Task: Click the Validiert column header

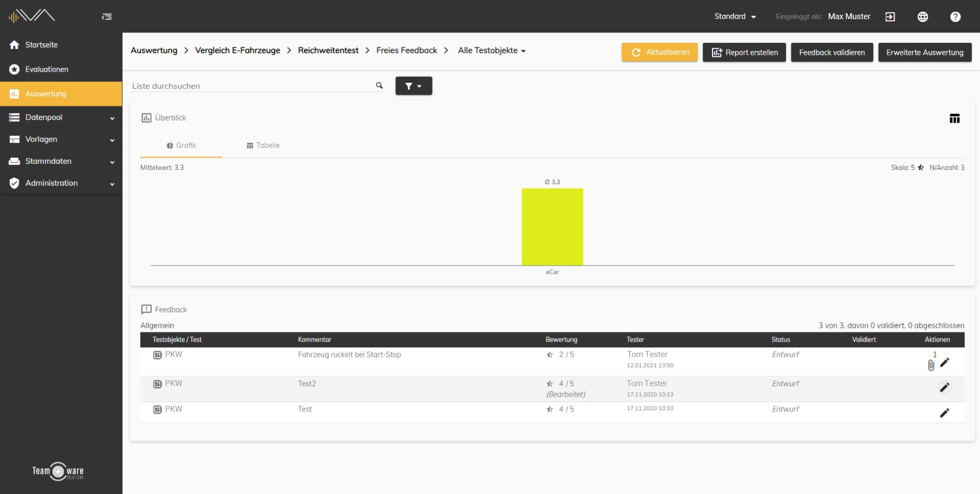Action: [864, 340]
